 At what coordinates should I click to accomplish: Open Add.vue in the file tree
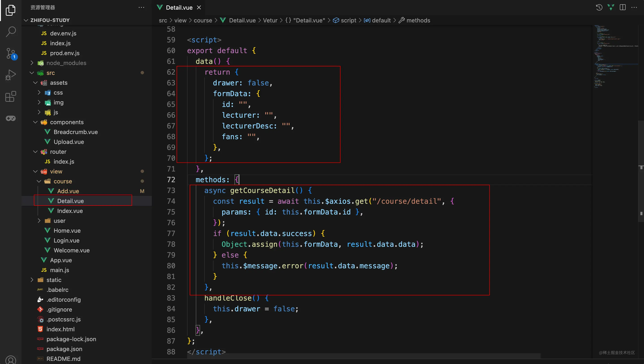68,191
